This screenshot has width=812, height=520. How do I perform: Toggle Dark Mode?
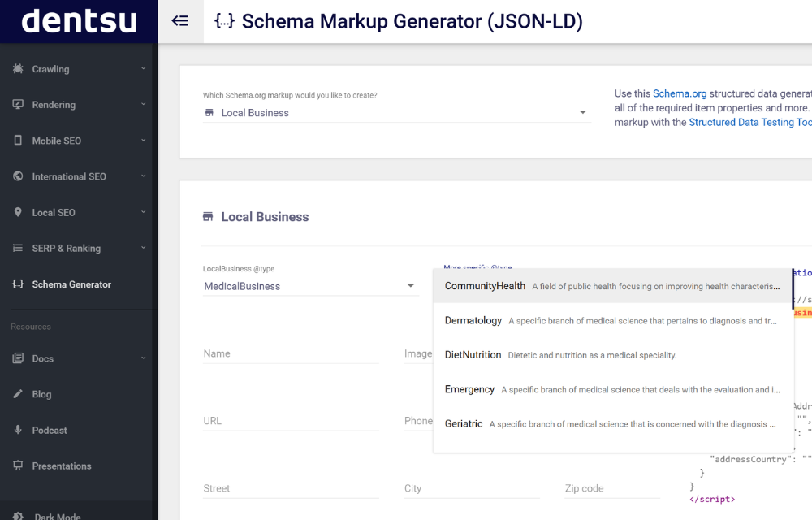(x=17, y=514)
